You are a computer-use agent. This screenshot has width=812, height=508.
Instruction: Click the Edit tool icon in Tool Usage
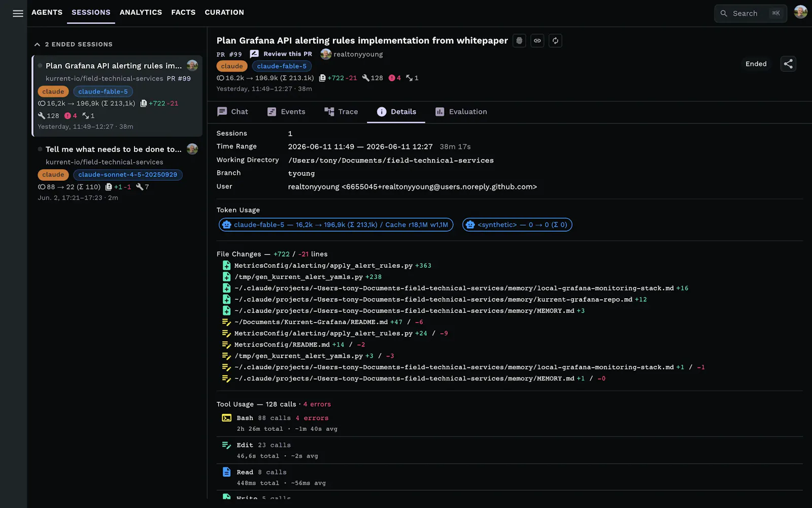226,445
